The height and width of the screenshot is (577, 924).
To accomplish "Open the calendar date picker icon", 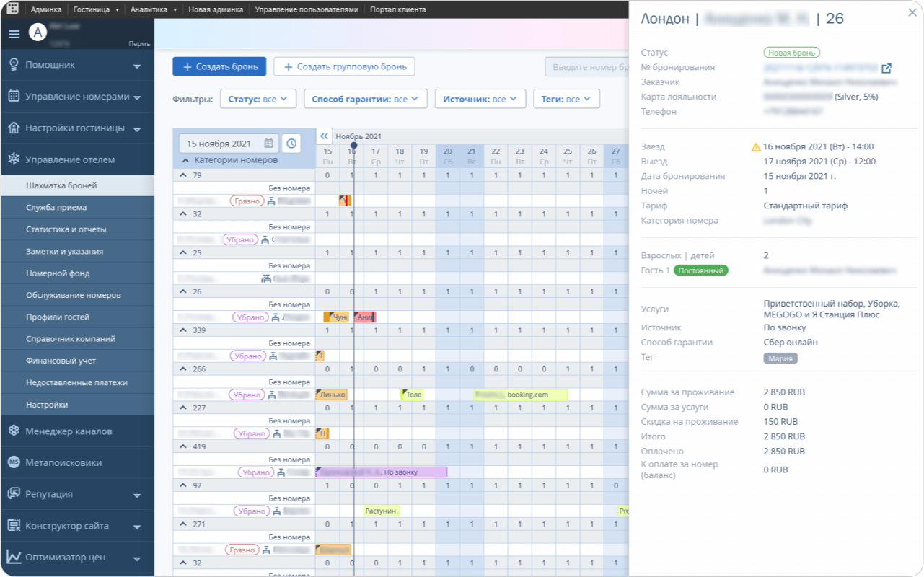I will (x=268, y=144).
